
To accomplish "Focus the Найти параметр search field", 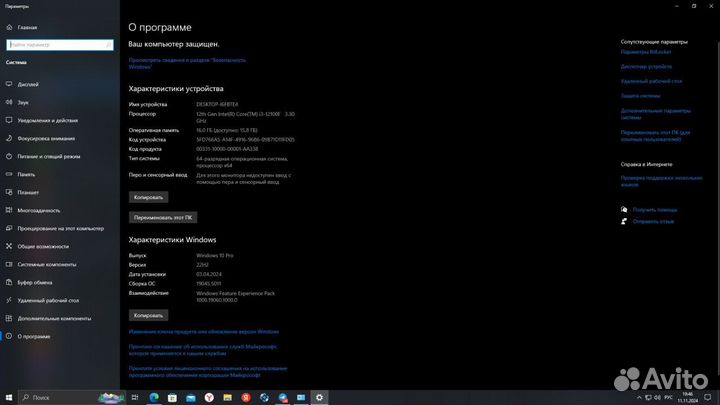I will tap(60, 45).
